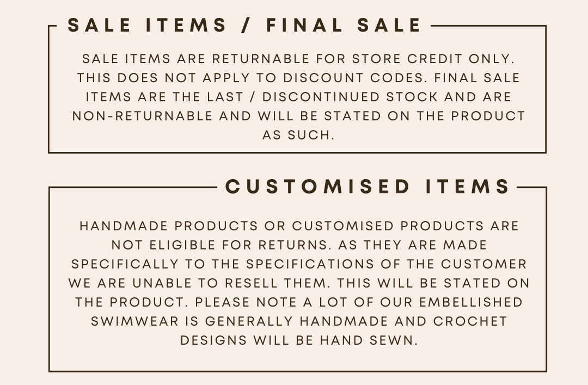
Task: Click the "Sale Items / Final Sale" heading
Action: pos(244,26)
